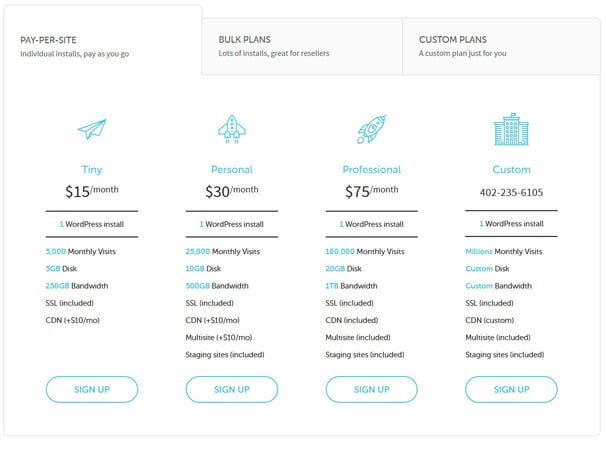This screenshot has width=606, height=455.
Task: Click the office building icon above Custom
Action: tap(511, 129)
